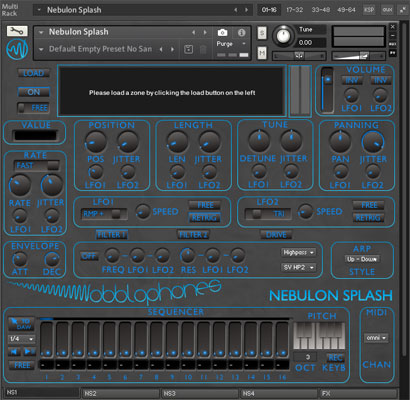This screenshot has height=400, width=410.
Task: Click the PAN knob in the Panning section
Action: 340,142
